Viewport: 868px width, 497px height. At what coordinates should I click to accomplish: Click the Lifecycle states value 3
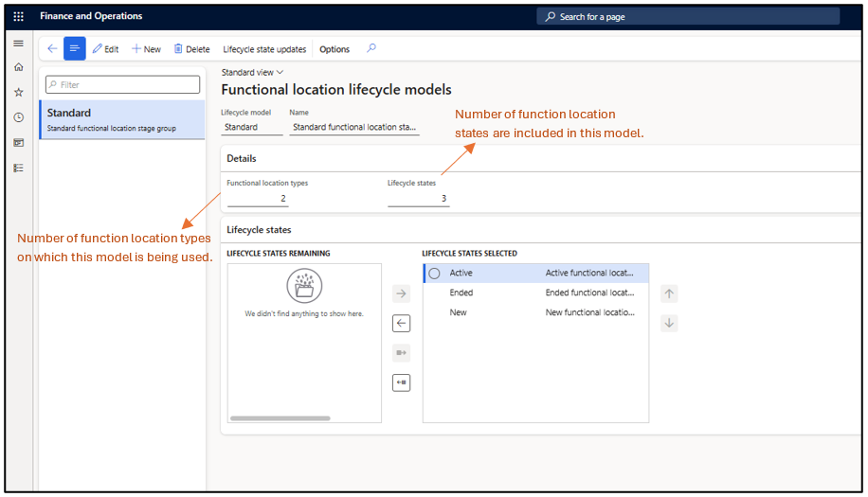click(x=419, y=199)
